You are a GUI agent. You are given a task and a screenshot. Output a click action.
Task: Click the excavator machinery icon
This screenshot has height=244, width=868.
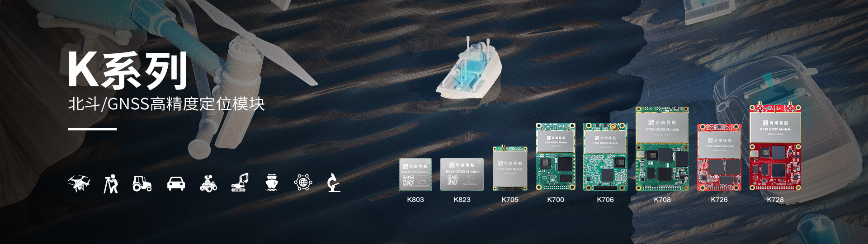240,183
